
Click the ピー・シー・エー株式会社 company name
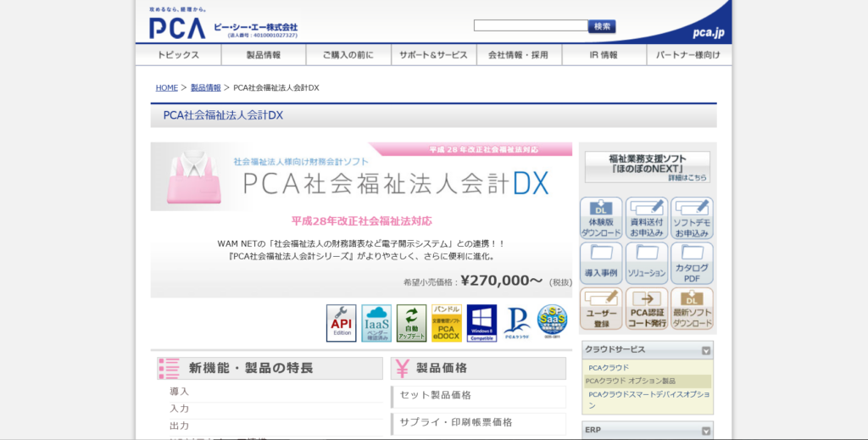pos(256,27)
